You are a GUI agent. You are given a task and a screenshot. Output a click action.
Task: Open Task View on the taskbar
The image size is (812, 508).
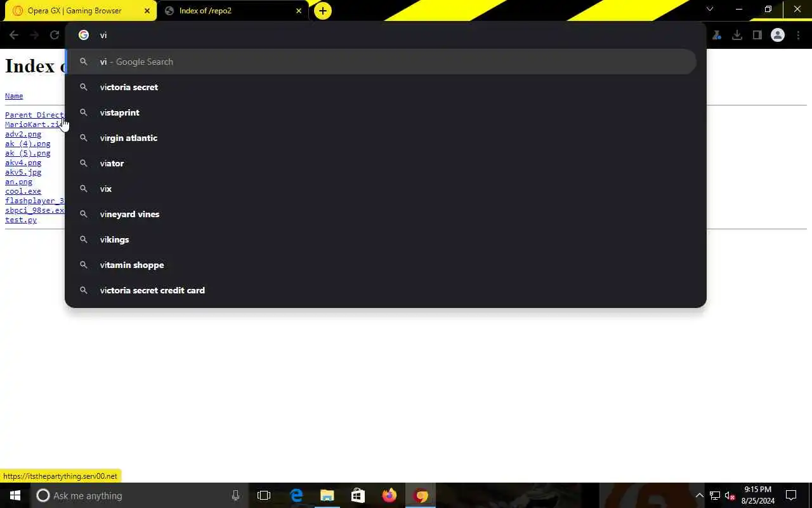(264, 495)
